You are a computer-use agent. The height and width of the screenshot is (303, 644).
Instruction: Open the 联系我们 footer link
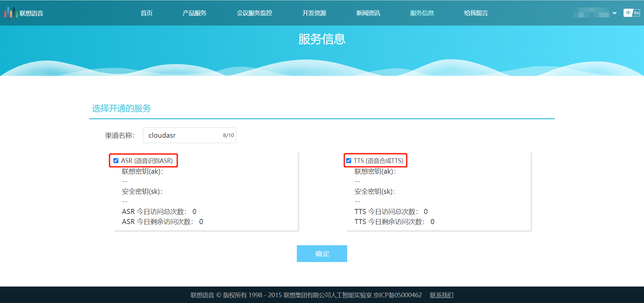(442, 295)
